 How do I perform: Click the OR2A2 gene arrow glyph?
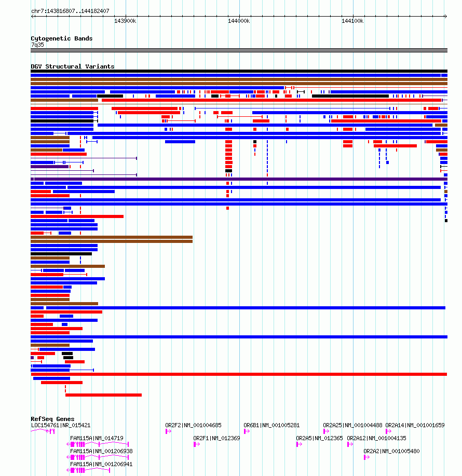point(366,457)
